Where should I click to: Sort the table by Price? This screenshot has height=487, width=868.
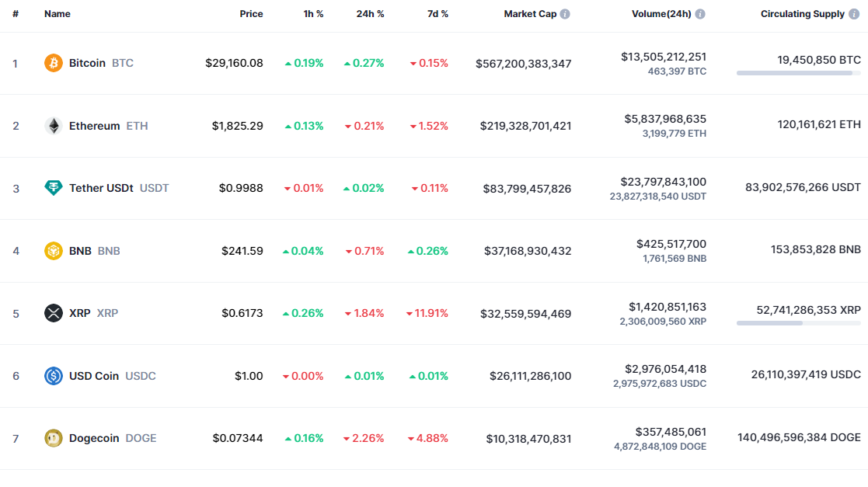251,13
